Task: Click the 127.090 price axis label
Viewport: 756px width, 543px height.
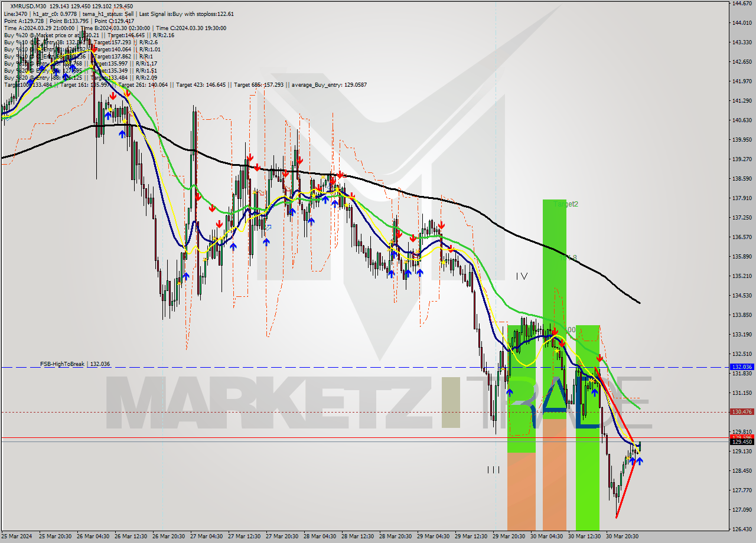Action: tap(742, 509)
